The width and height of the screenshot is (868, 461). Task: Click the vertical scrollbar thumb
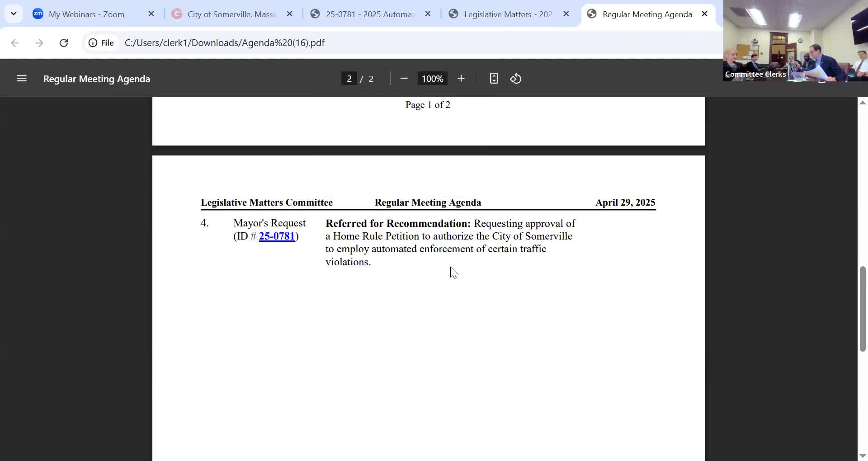pos(863,309)
